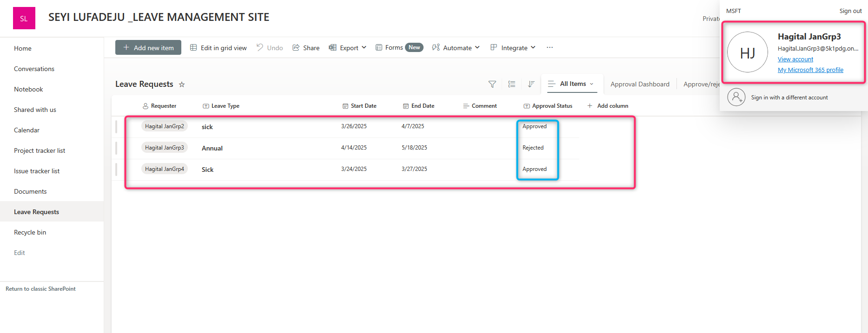The height and width of the screenshot is (333, 868).
Task: Open the Annual leave item
Action: (x=212, y=148)
